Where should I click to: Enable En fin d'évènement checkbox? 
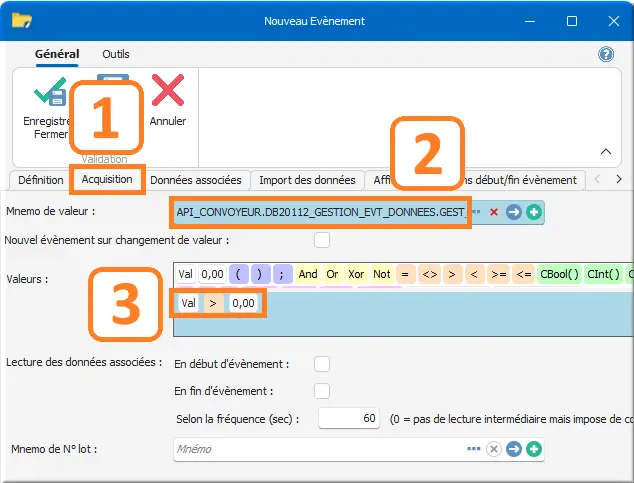tap(322, 391)
